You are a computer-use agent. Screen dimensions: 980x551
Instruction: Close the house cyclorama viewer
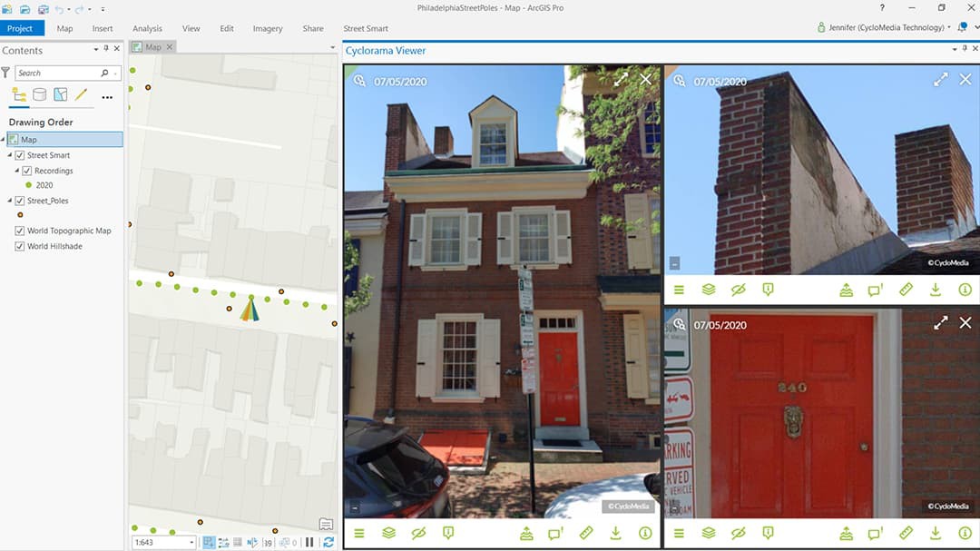646,80
